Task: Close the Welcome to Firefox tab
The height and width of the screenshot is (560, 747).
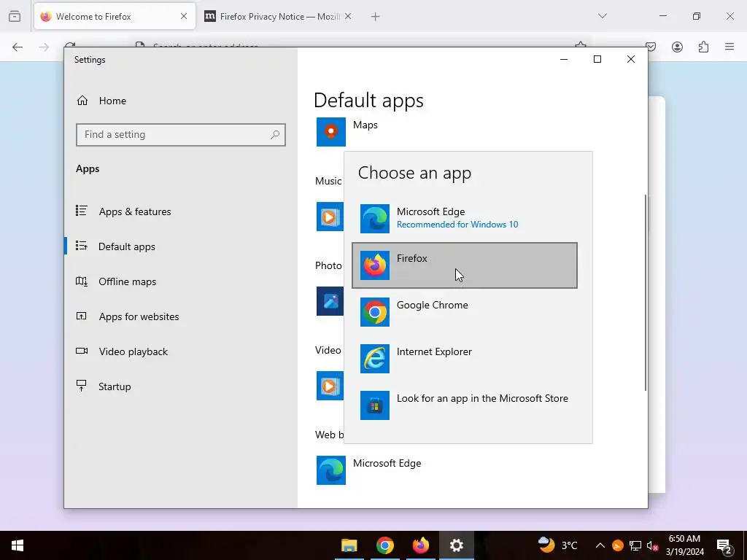Action: [184, 16]
